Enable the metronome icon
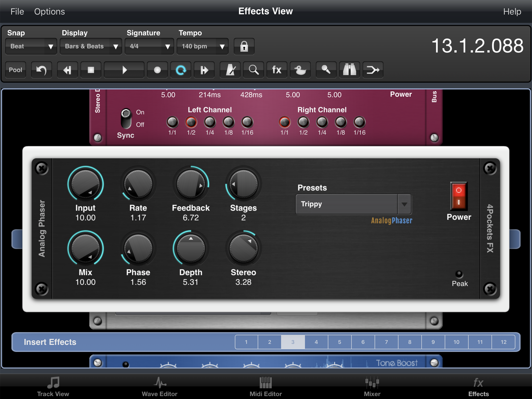532x399 pixels. [x=230, y=70]
